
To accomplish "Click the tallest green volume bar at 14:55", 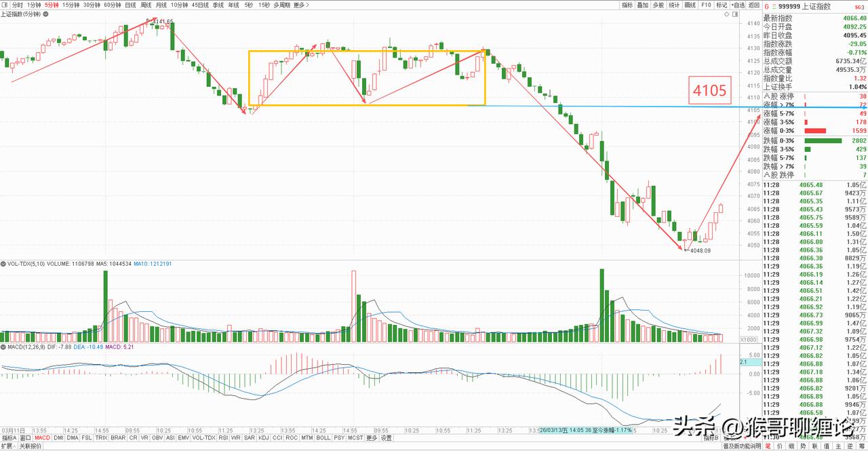I will coord(105,306).
